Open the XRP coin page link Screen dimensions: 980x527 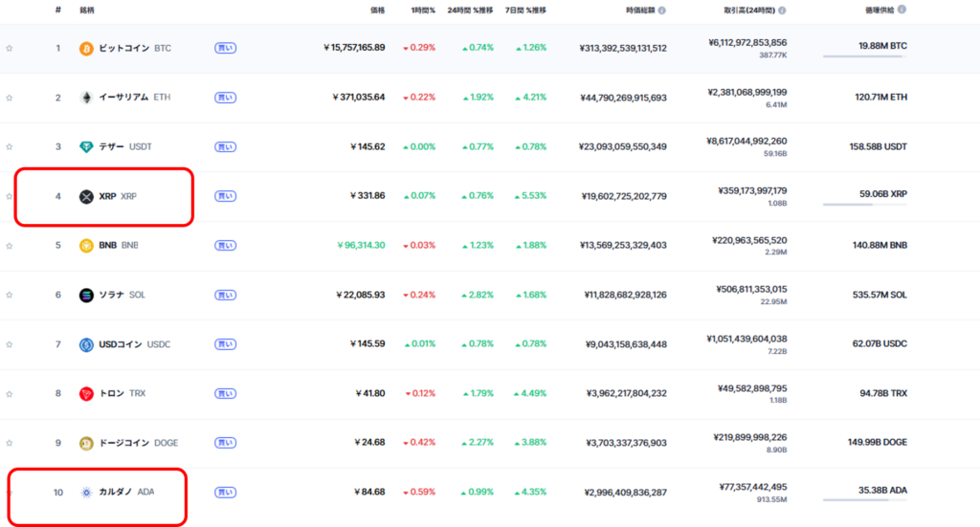click(118, 196)
